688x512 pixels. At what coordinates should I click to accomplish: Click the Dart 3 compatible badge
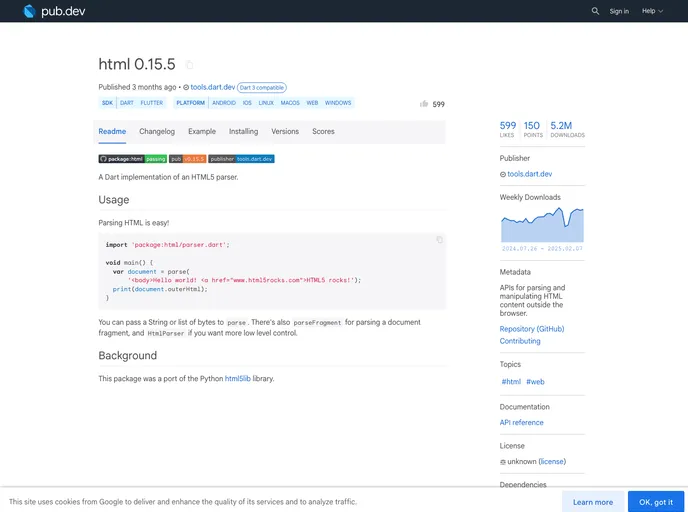pos(262,88)
